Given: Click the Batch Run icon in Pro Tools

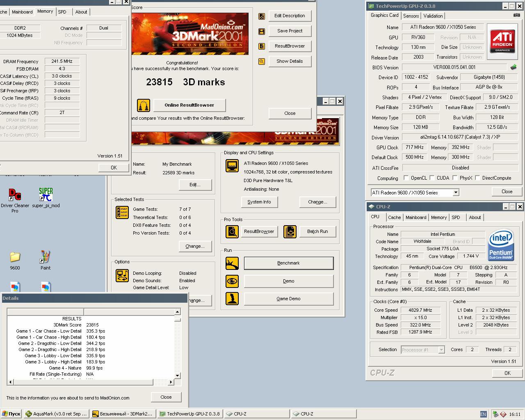Looking at the screenshot, I should pos(290,232).
